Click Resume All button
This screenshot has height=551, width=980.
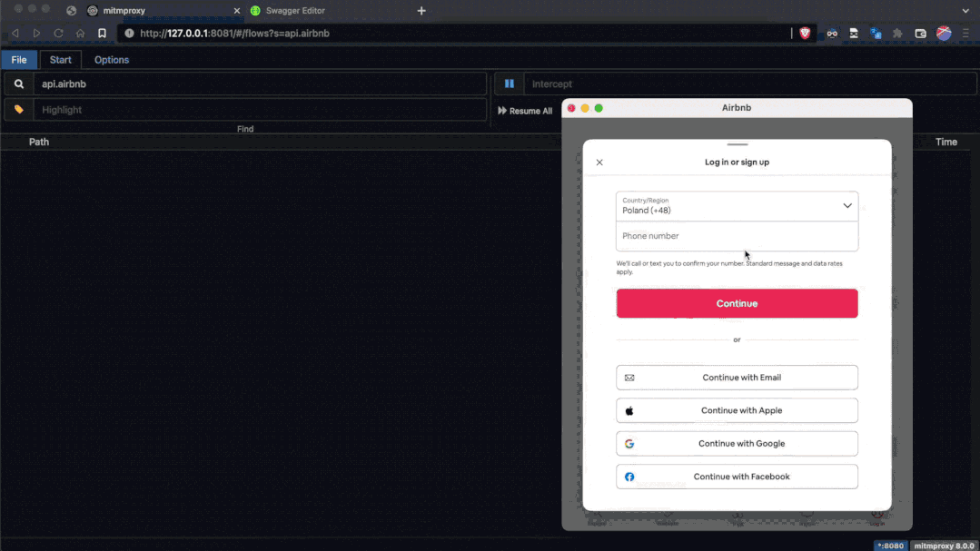525,111
